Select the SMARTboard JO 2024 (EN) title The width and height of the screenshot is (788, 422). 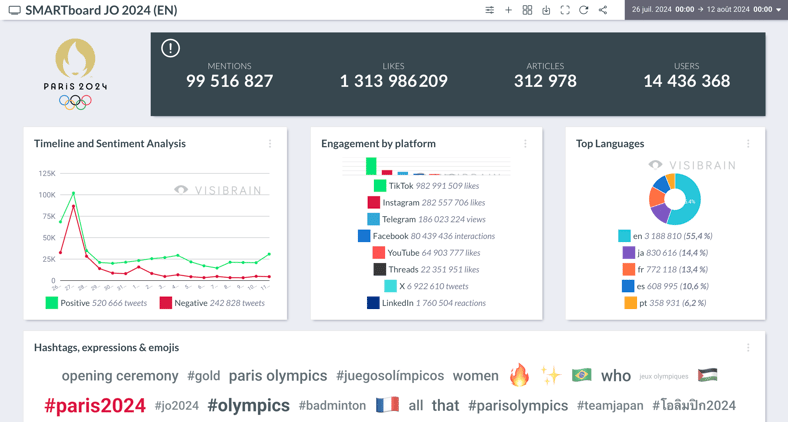[x=101, y=11]
